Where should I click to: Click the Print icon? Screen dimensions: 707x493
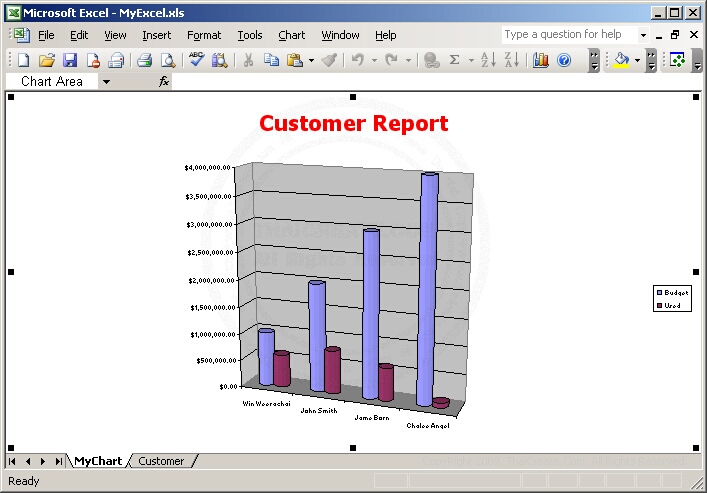144,60
